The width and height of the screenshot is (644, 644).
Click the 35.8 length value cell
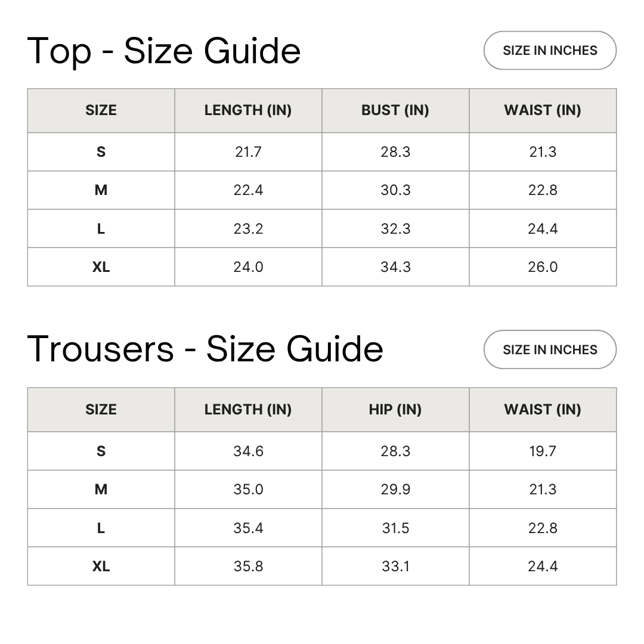[x=248, y=566]
